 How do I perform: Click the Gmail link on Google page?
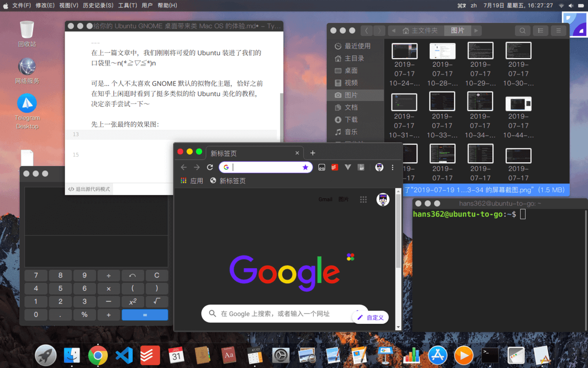coord(325,199)
